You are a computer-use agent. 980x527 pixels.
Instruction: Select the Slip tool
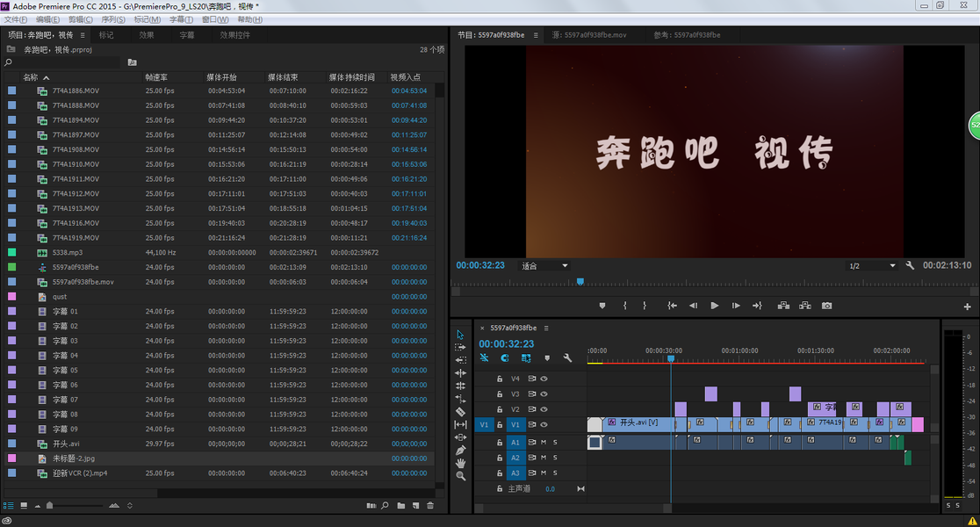click(x=460, y=424)
